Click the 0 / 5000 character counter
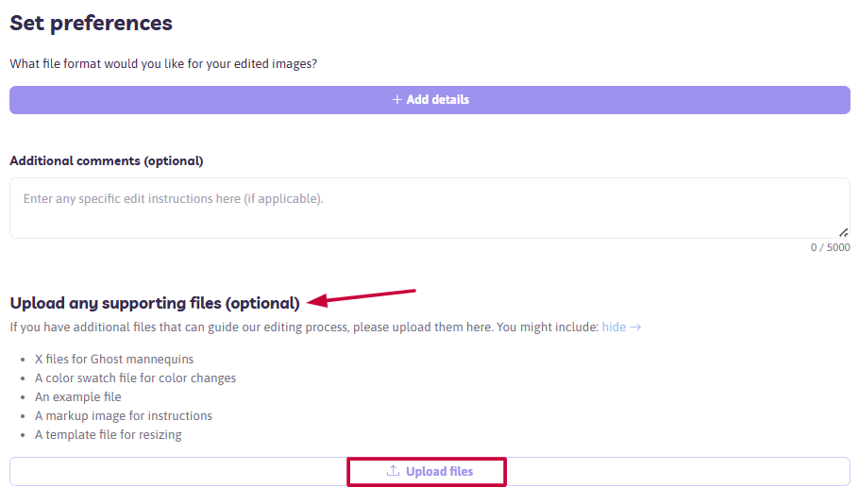The image size is (859, 504). pos(830,247)
